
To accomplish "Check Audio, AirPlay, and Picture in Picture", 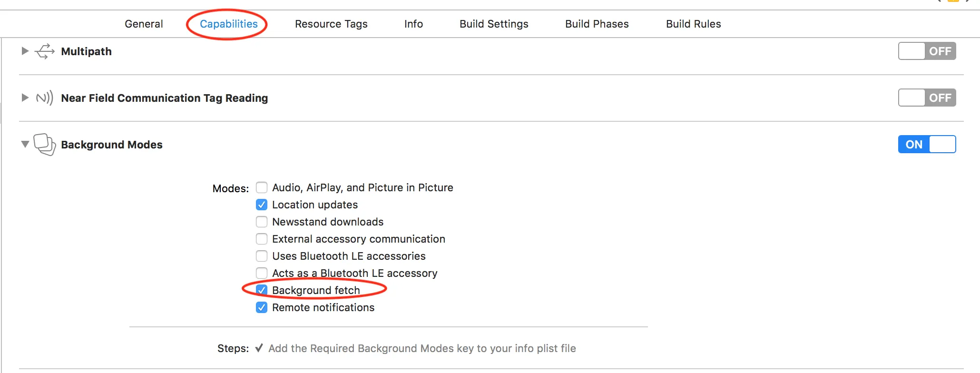I will (262, 187).
